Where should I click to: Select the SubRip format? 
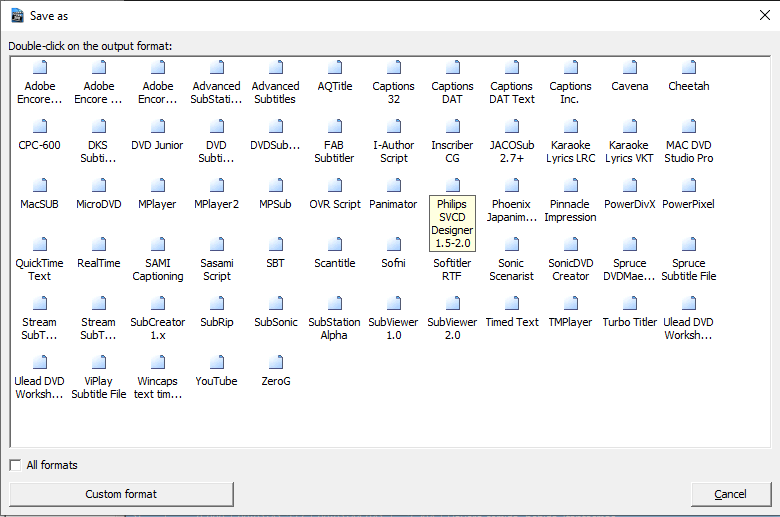click(216, 312)
